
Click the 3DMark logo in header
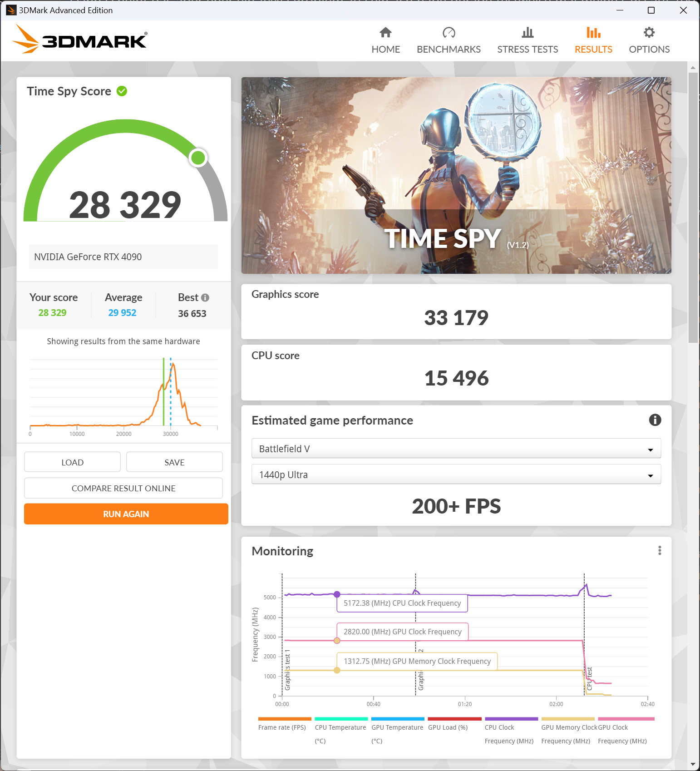coord(80,39)
